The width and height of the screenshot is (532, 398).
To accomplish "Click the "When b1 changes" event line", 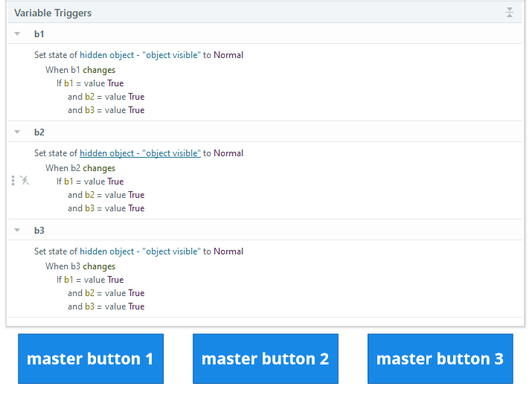I will [80, 70].
